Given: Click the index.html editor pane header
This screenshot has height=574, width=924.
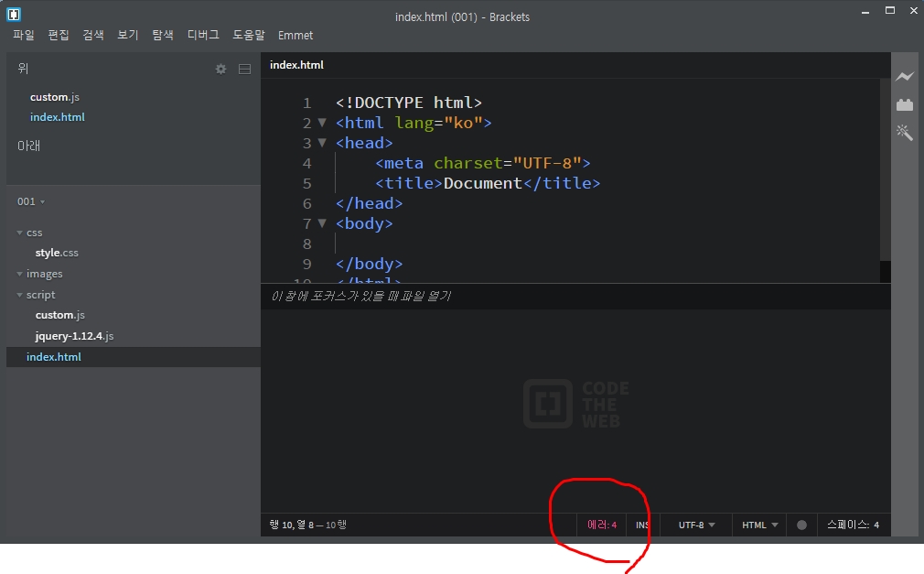Looking at the screenshot, I should 296,65.
